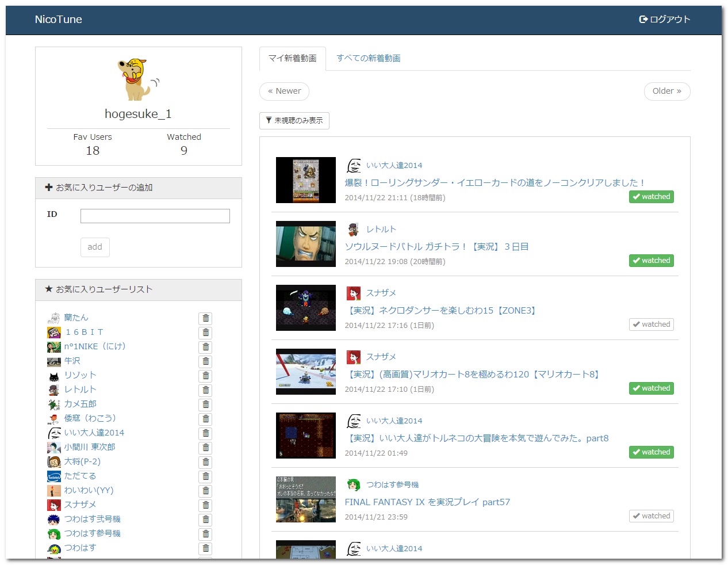Select the マイ新着動画 tab
Screen dimensions: 728x565
tap(292, 59)
